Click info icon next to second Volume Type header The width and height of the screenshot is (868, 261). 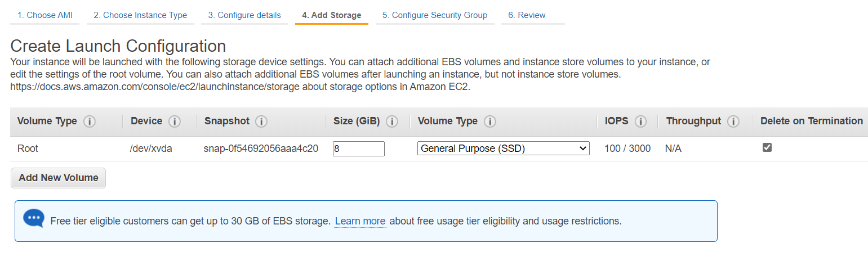point(490,121)
